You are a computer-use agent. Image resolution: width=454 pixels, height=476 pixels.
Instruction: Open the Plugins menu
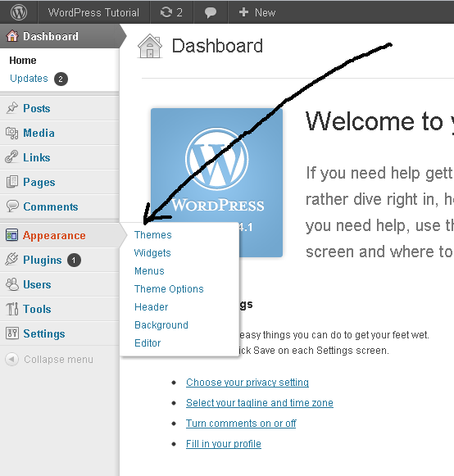[43, 261]
